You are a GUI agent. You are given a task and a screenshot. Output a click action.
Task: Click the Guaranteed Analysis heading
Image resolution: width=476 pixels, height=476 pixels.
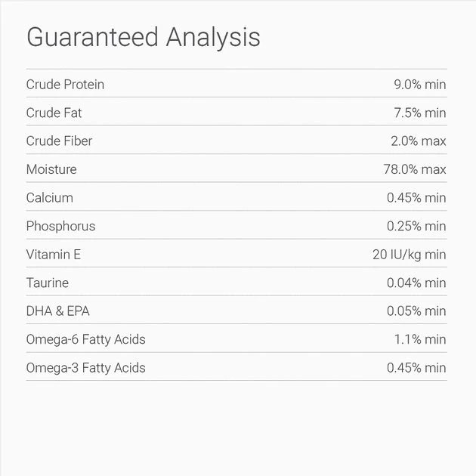[x=143, y=37]
